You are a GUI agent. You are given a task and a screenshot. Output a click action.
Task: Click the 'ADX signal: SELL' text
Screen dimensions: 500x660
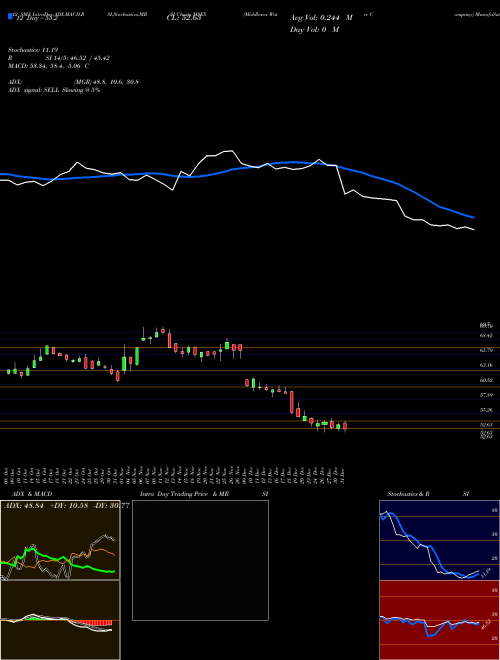pyautogui.click(x=34, y=90)
